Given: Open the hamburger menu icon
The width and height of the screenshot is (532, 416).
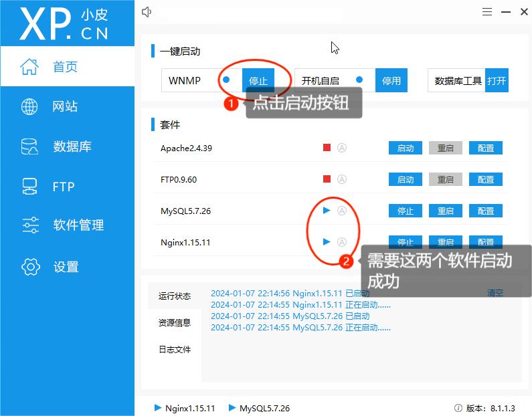Looking at the screenshot, I should (x=487, y=12).
